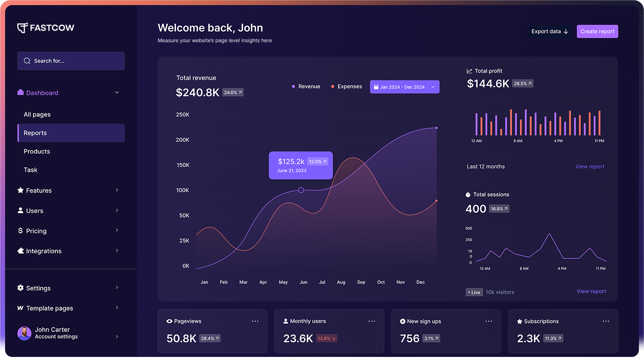Open the Settings gear icon

click(x=19, y=288)
